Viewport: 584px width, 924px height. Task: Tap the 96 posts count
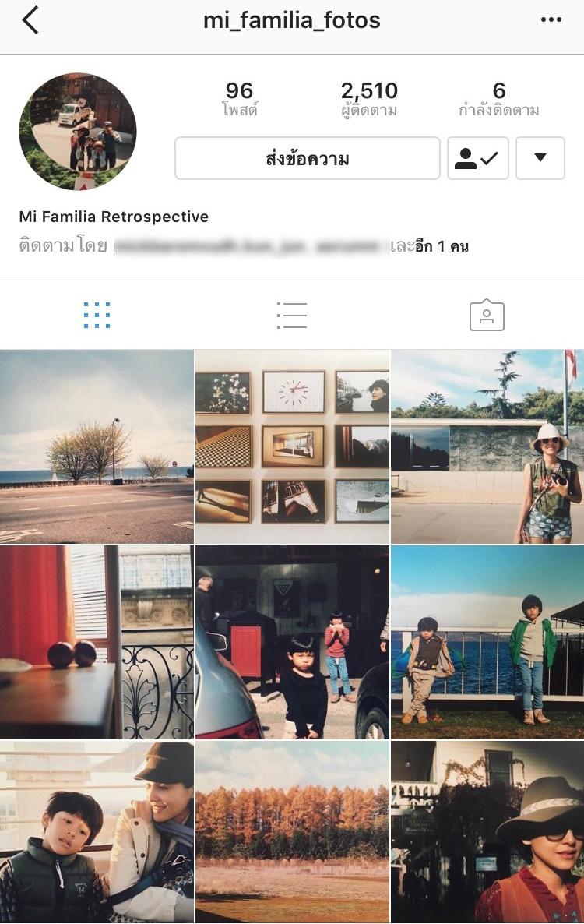pos(239,99)
